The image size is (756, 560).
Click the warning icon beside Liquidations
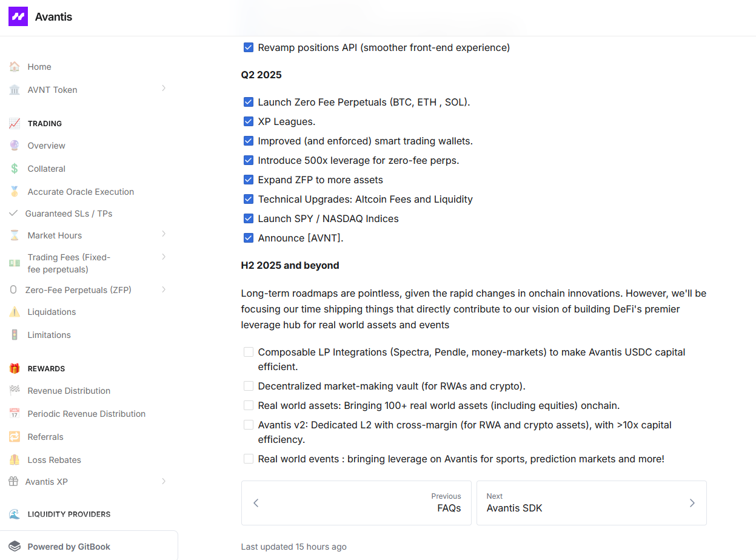coord(15,312)
